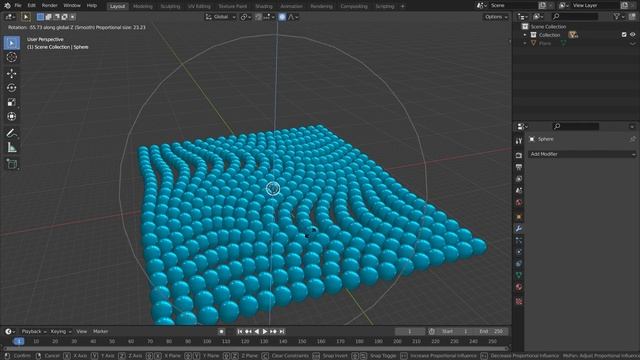640x360 pixels.
Task: Select the Annotate pencil tool
Action: pyautogui.click(x=12, y=133)
